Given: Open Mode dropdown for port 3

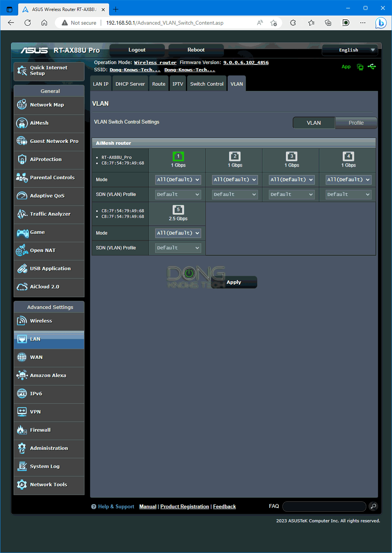Looking at the screenshot, I should pos(292,180).
